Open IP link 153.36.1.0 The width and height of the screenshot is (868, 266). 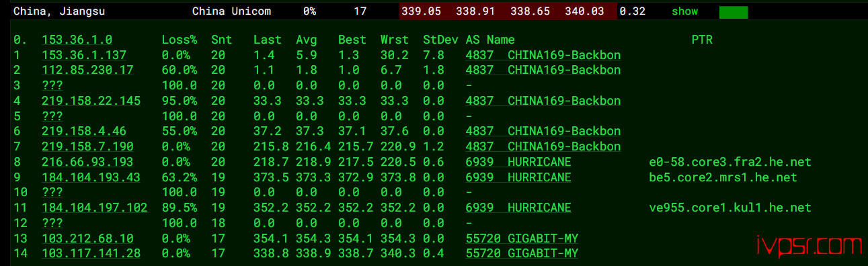coord(77,40)
